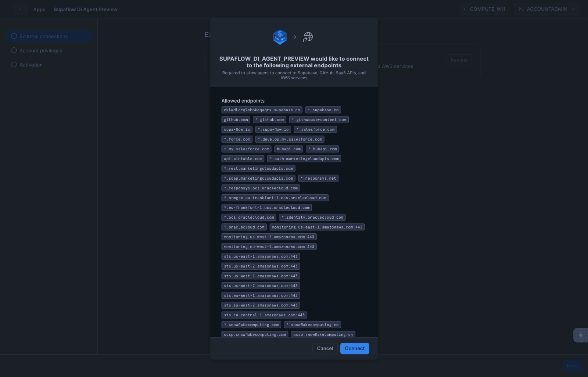588x377 pixels.
Task: Click the ocsp.snowflakecomputing.cn chip
Action: tap(323, 334)
